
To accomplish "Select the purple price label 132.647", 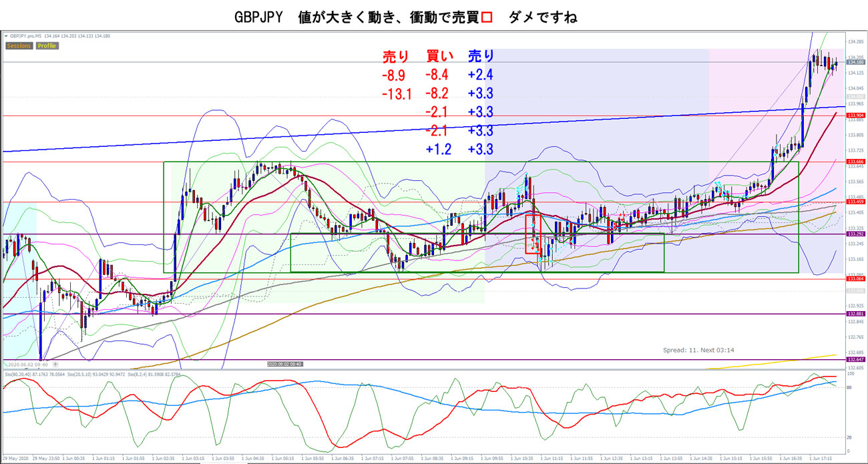I will [855, 359].
